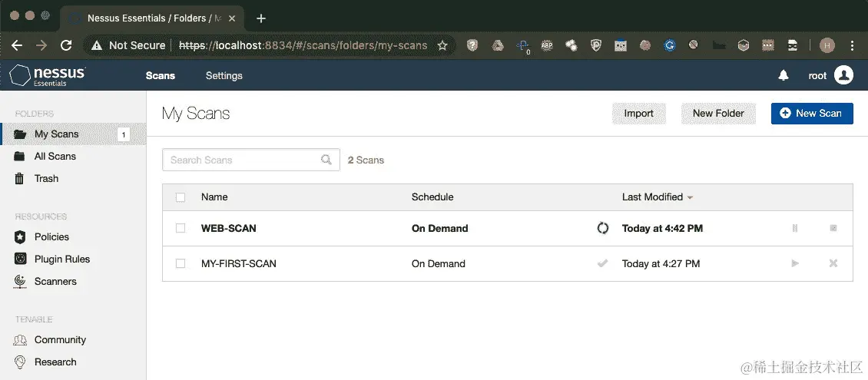Open the Scans top menu
Image resolution: width=868 pixels, height=380 pixels.
[161, 76]
